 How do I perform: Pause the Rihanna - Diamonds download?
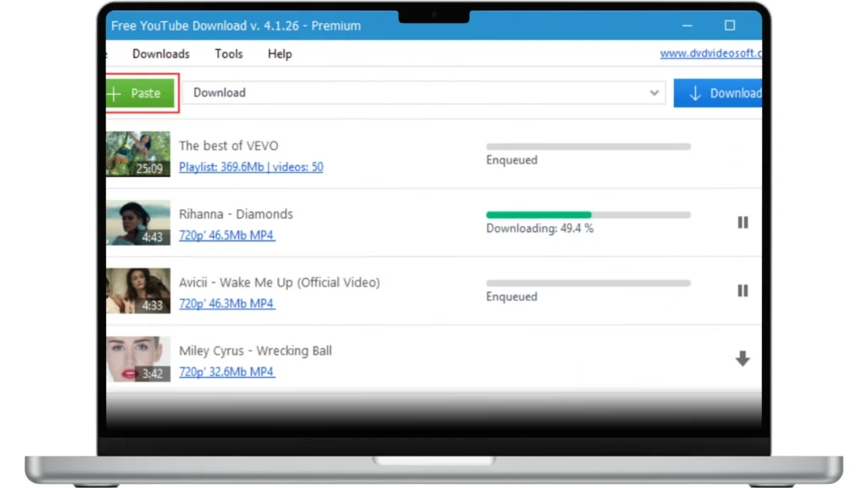[743, 222]
